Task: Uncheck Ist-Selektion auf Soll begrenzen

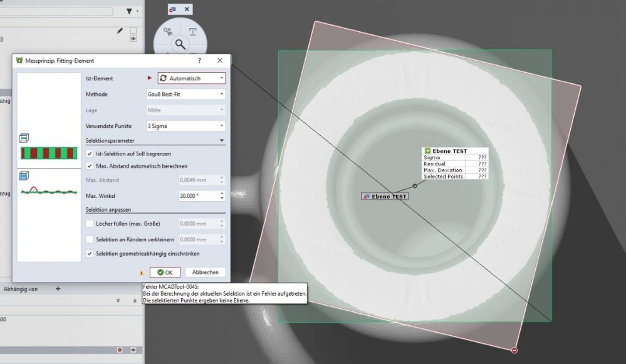Action: [x=90, y=153]
